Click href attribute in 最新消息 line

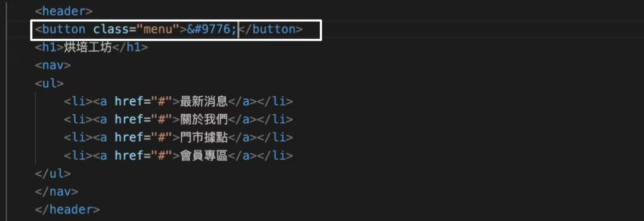coord(129,101)
